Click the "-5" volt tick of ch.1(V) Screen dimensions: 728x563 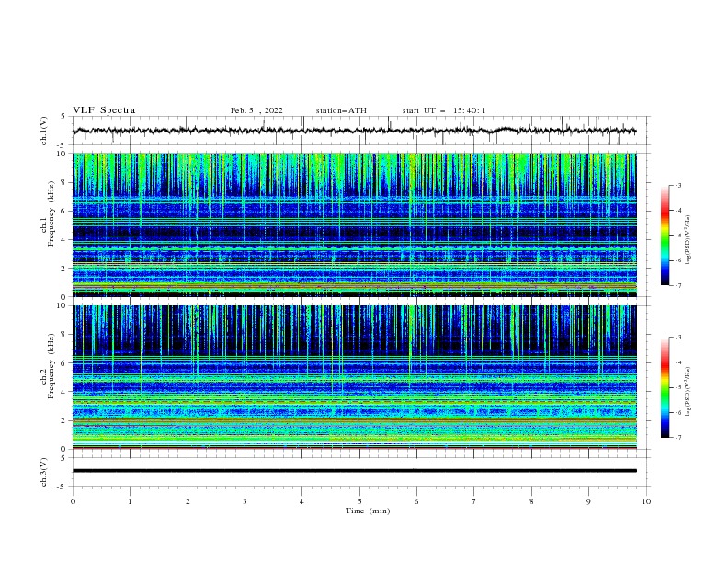63,145
